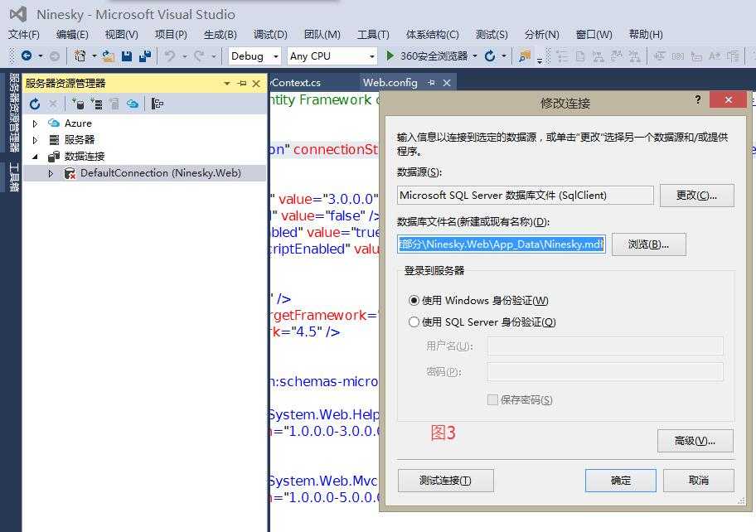Click the browser Refresh icon in main toolbar

point(490,56)
